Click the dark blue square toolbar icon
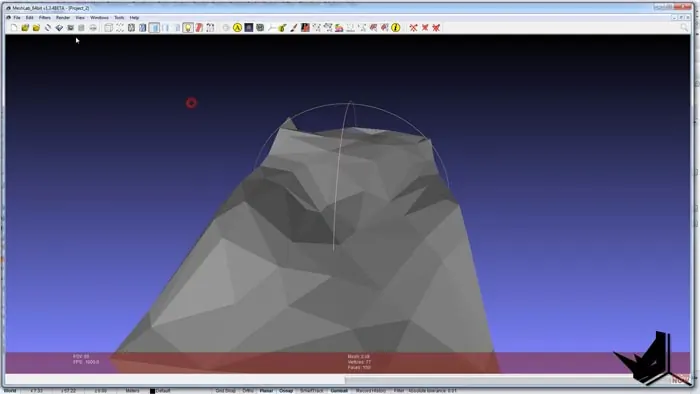700x394 pixels. coord(249,28)
